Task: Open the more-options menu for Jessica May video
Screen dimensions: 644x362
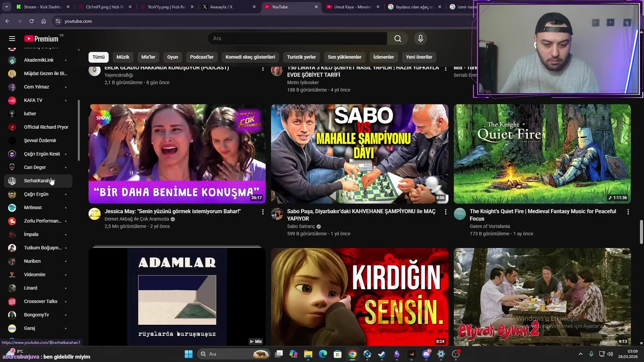Action: 263,212
